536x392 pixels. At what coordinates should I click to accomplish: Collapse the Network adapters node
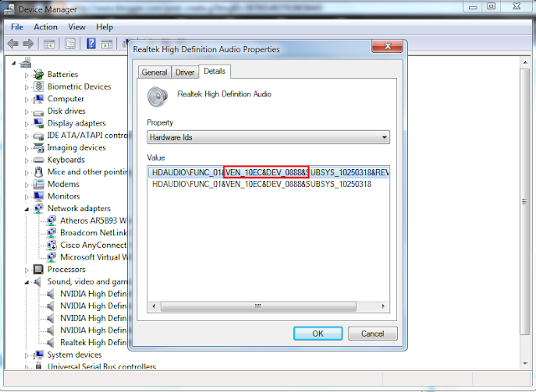(27, 209)
